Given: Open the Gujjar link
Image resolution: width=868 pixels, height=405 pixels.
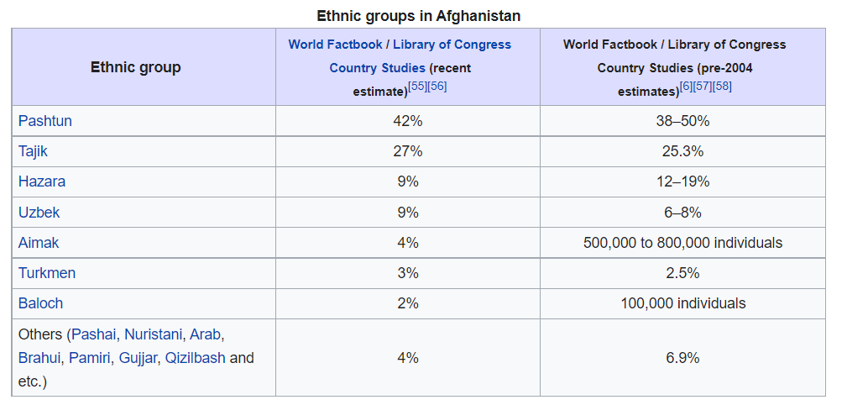Looking at the screenshot, I should [138, 358].
